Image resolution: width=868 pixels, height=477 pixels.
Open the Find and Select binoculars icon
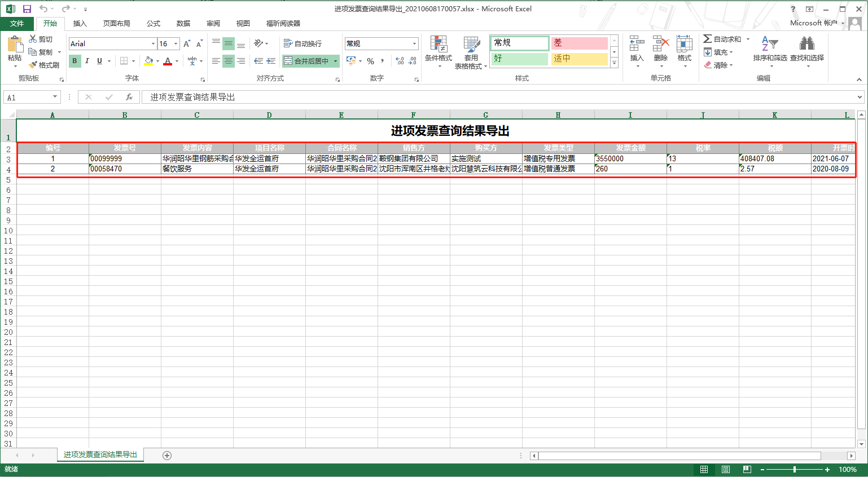[x=806, y=43]
